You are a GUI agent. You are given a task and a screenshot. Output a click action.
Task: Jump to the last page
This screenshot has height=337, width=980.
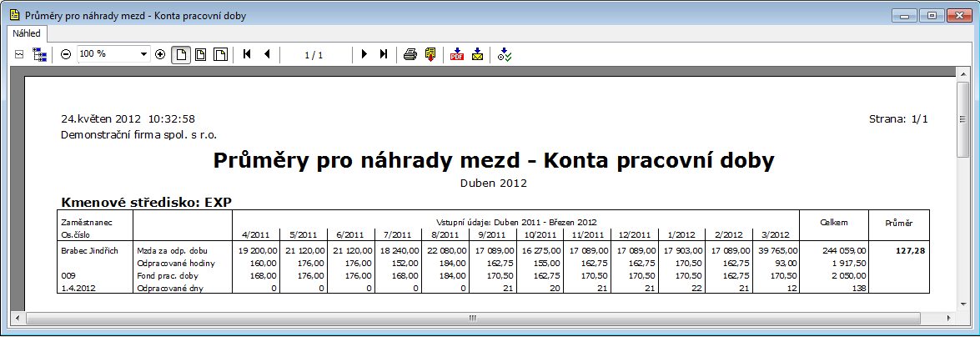[x=384, y=54]
